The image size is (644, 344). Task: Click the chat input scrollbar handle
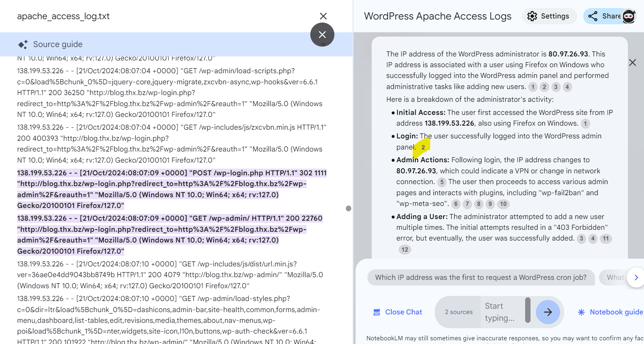[528, 310]
